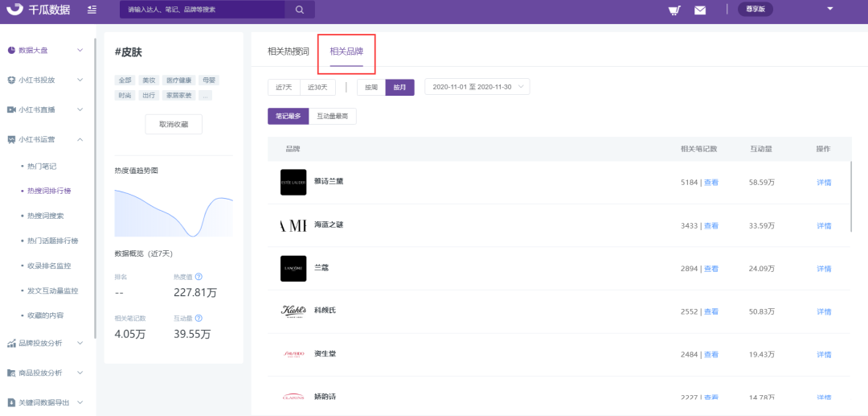Screen dimensions: 868x416
Task: Switch to the 相关热搜词 tab
Action: tap(289, 51)
